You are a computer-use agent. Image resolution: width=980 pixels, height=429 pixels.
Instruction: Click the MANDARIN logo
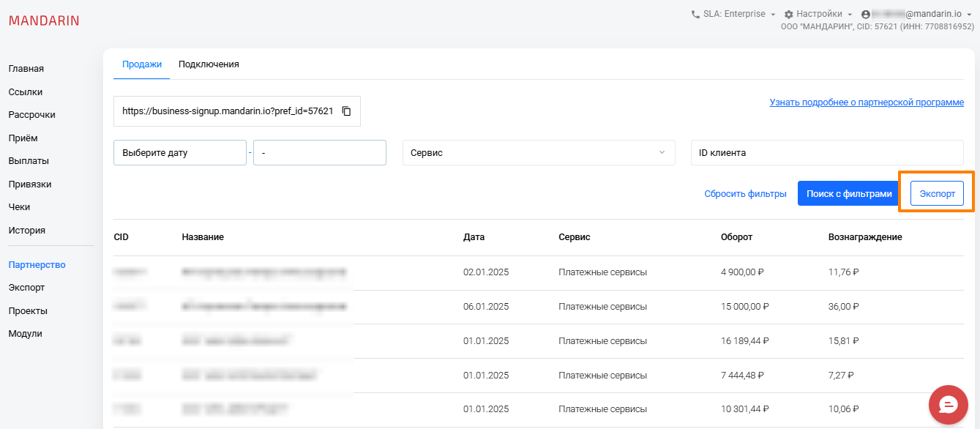44,20
